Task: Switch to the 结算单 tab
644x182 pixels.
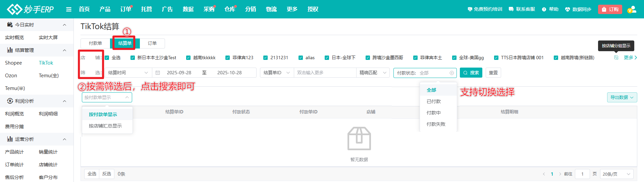Action: tap(125, 43)
